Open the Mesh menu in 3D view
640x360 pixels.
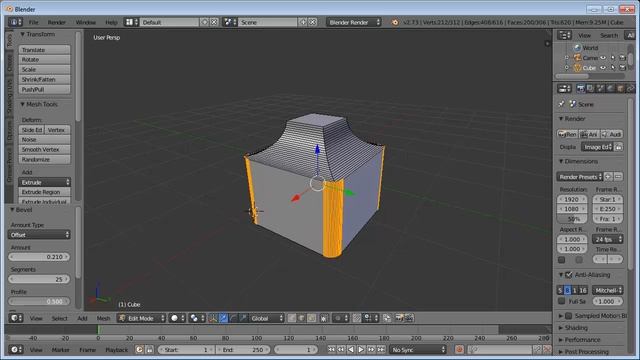pyautogui.click(x=103, y=318)
